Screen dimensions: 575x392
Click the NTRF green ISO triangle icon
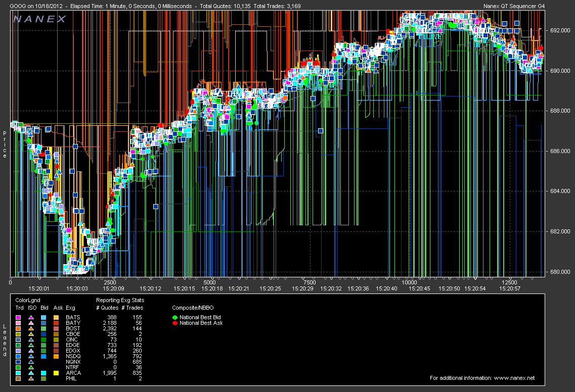coord(31,367)
